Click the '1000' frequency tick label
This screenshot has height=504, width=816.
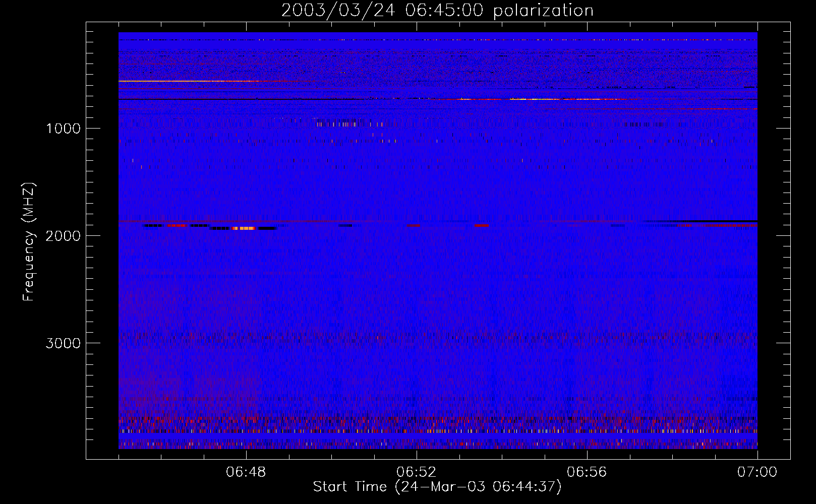tap(63, 129)
